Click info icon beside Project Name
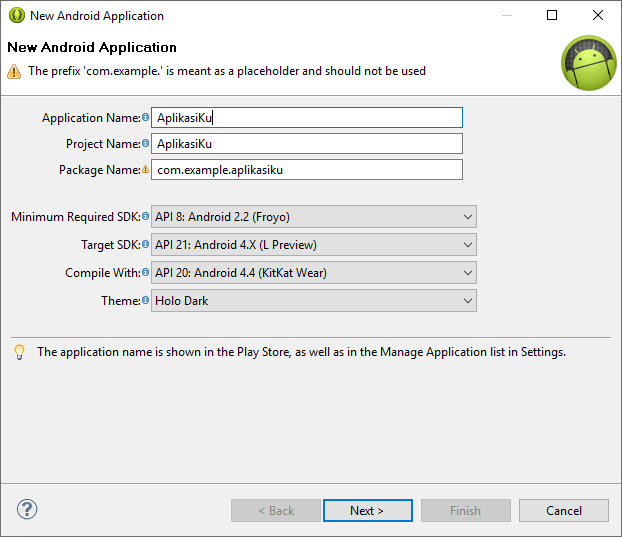Image resolution: width=622 pixels, height=537 pixels. [x=146, y=144]
